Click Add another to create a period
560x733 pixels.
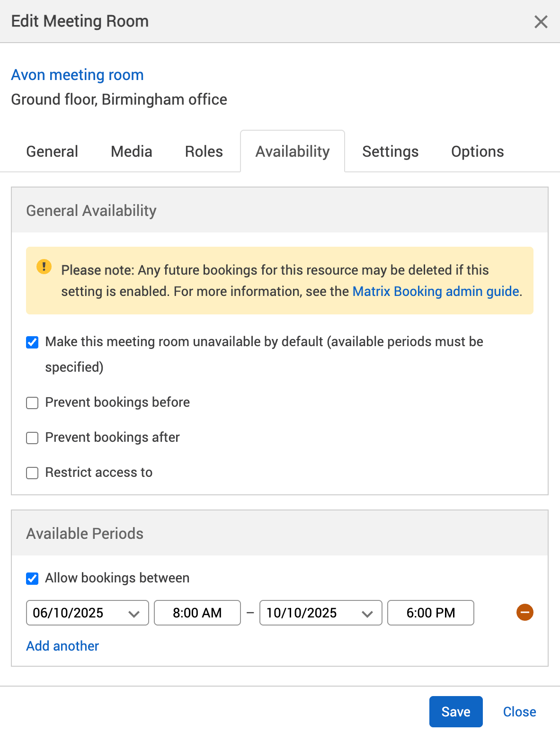[62, 646]
